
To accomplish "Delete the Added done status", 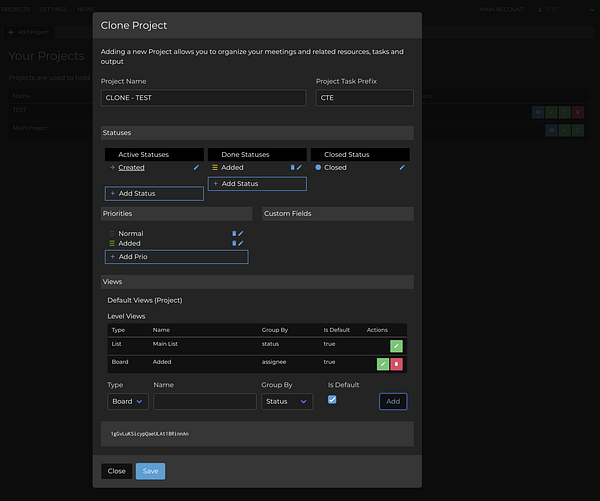I will 292,168.
